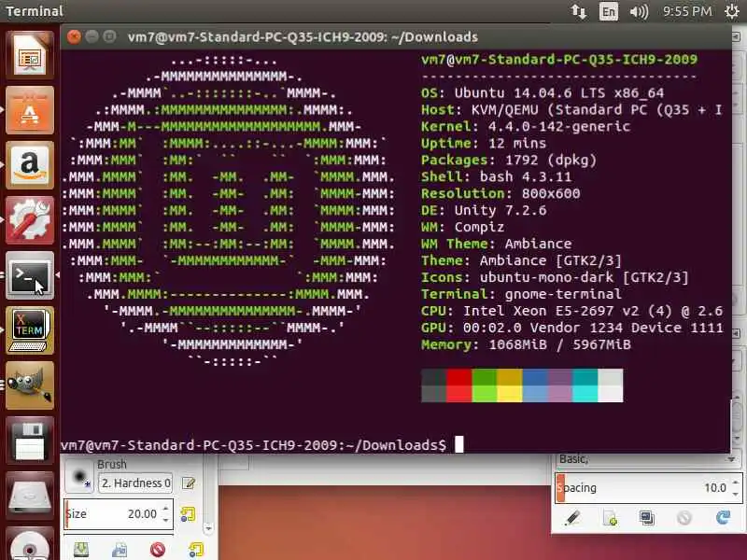Click the 'Resolution: 800x600' text
The width and height of the screenshot is (747, 560).
[500, 193]
